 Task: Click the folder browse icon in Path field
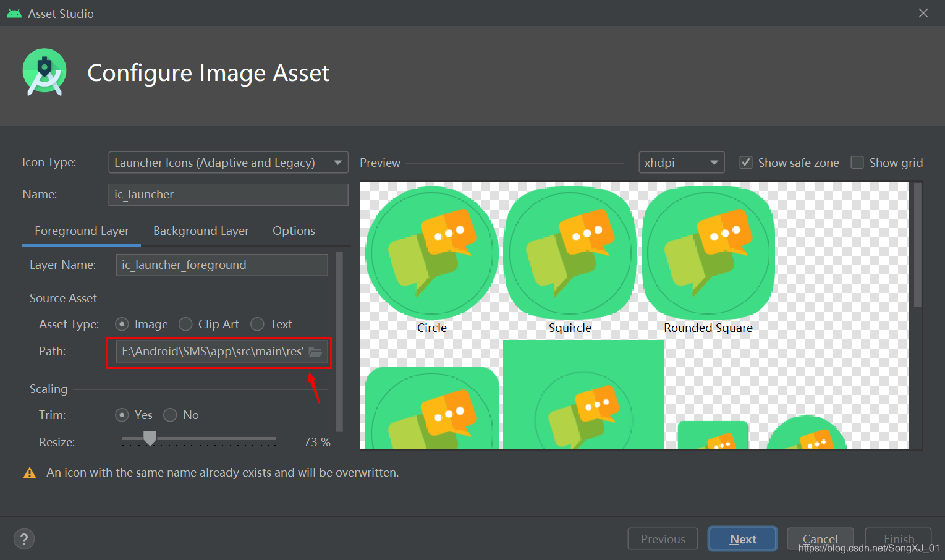315,352
